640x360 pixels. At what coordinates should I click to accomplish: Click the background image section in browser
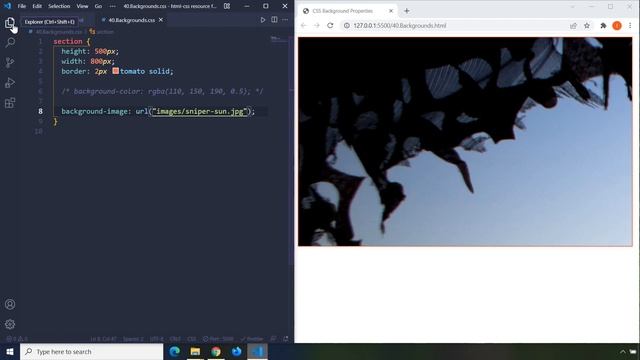coord(465,142)
